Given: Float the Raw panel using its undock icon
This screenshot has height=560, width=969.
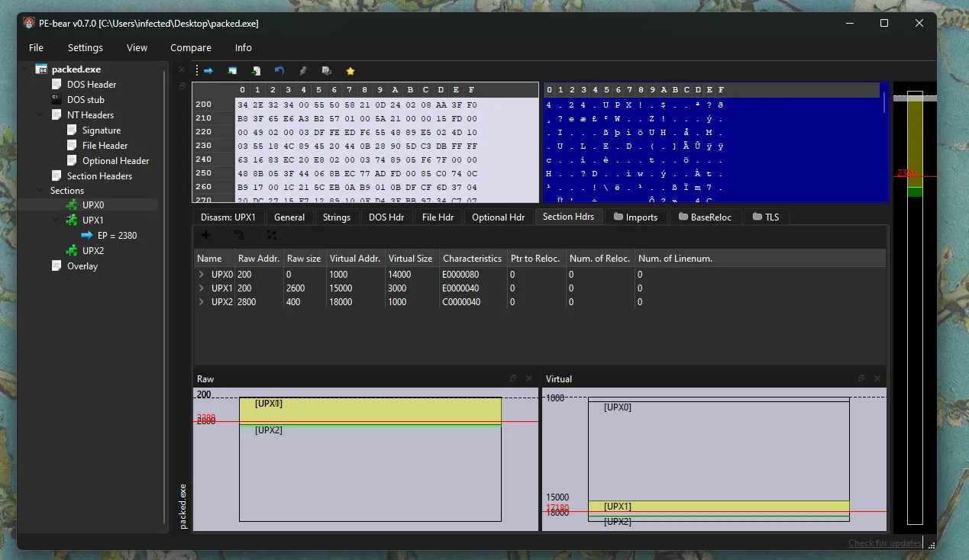Looking at the screenshot, I should pos(513,378).
